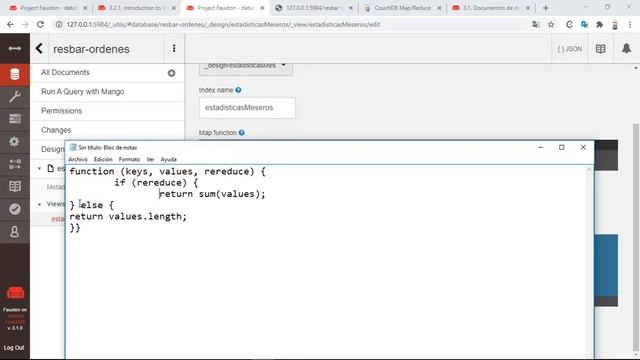Click inside Notepad text on 'return values.length;'
This screenshot has height=360, width=640.
(128, 216)
